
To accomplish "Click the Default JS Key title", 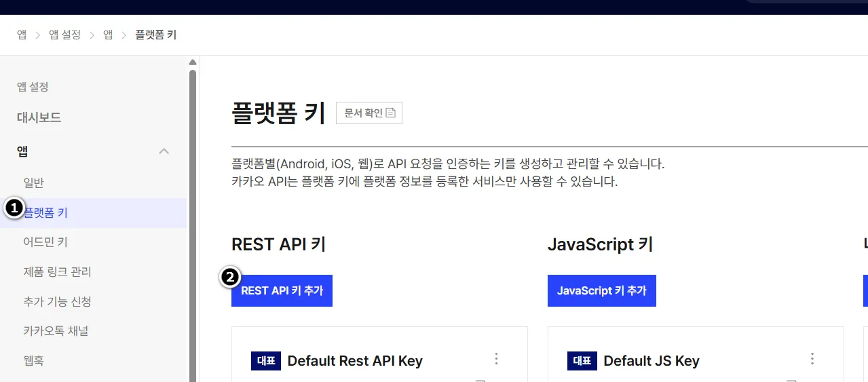I will coord(651,361).
